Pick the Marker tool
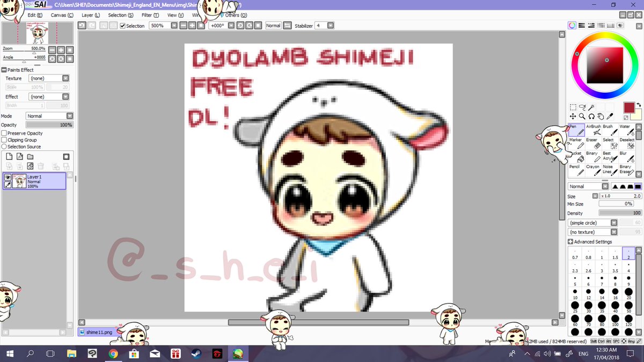644x362 pixels. 576,143
